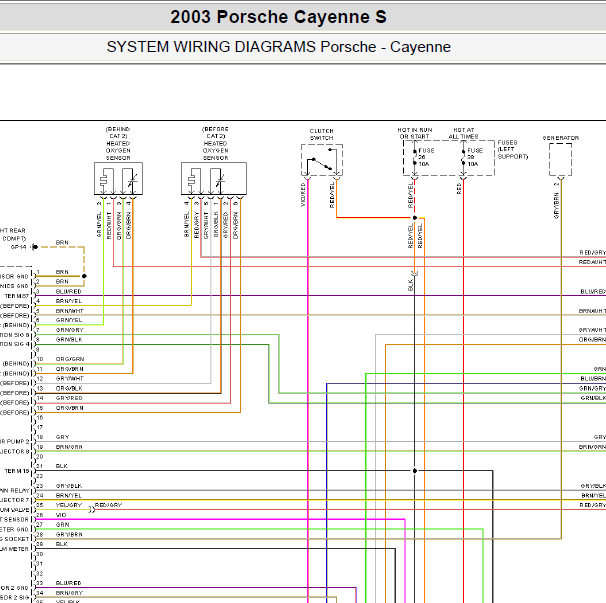Screen dimensions: 606x603
Task: Click the 'BRN' label on the dashed GP14 wire
Action: pyautogui.click(x=62, y=243)
